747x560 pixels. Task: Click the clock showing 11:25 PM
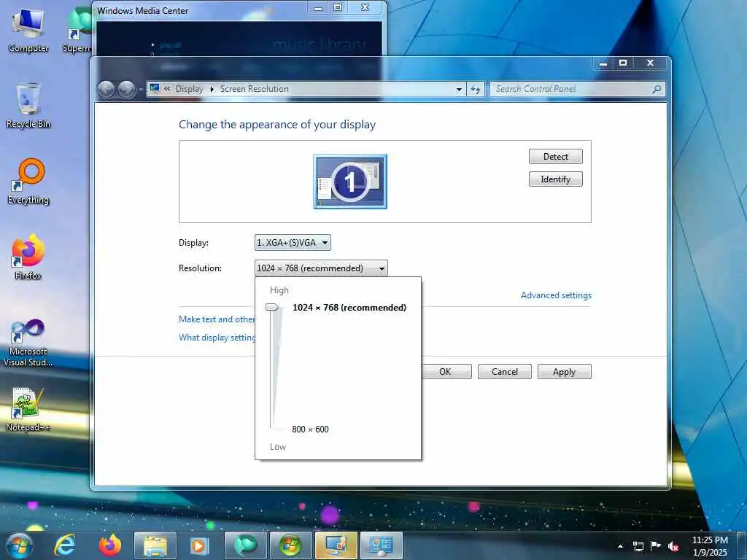[710, 540]
